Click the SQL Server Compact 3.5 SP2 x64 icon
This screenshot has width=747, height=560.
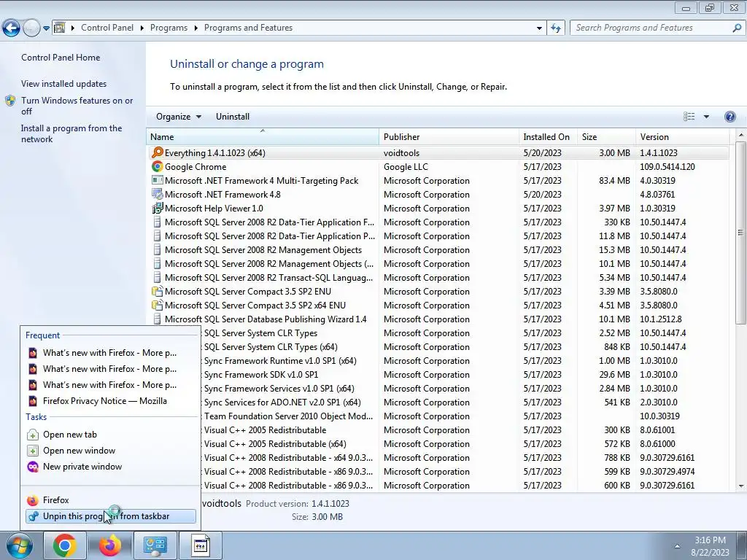158,306
